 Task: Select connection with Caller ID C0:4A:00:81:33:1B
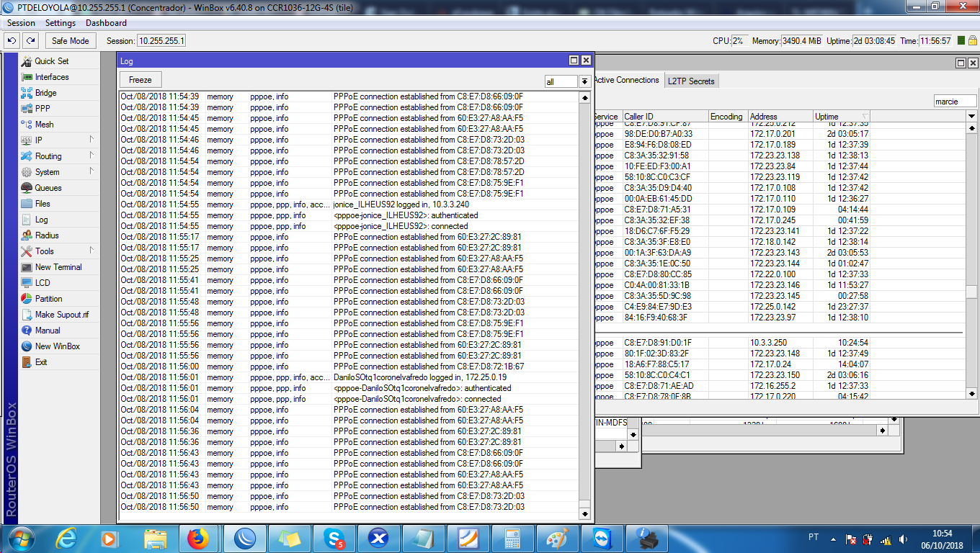pos(780,285)
